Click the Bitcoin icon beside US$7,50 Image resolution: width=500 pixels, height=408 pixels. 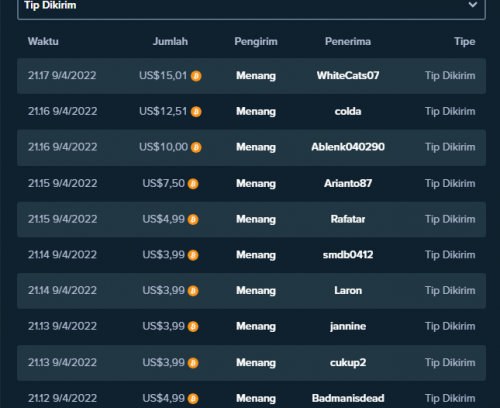pos(193,184)
